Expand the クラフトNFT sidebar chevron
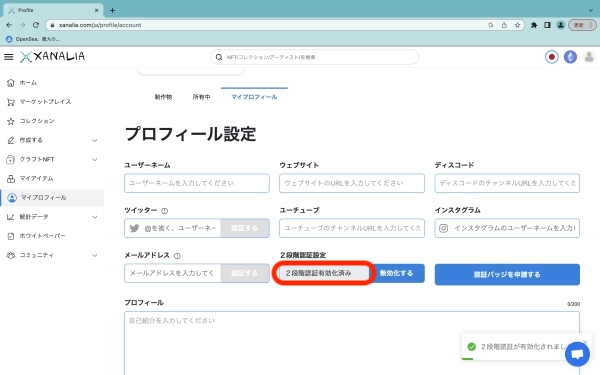The image size is (600, 375). (95, 160)
